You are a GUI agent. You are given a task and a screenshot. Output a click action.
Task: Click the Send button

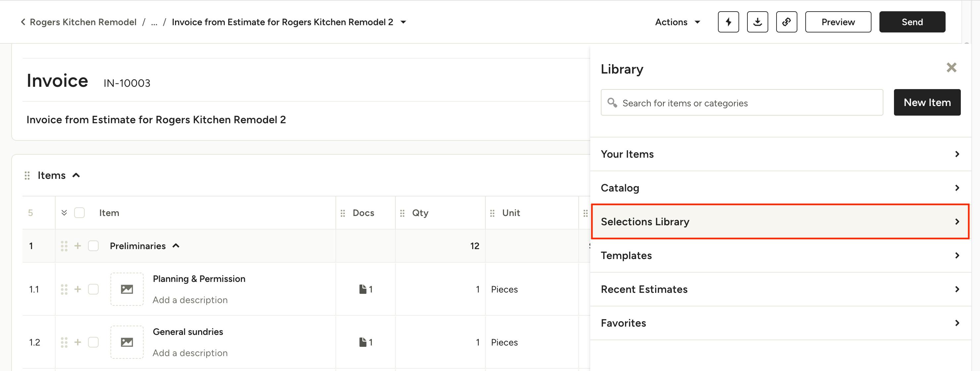(912, 22)
